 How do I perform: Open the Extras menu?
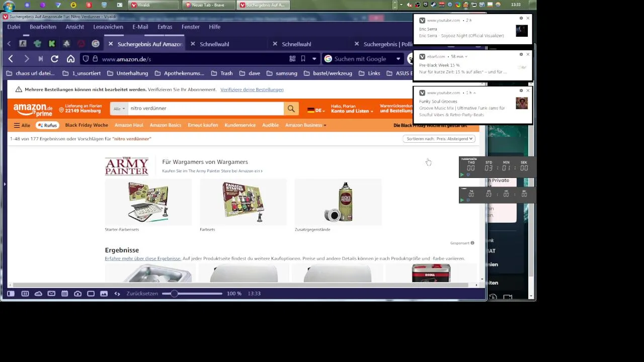[165, 27]
